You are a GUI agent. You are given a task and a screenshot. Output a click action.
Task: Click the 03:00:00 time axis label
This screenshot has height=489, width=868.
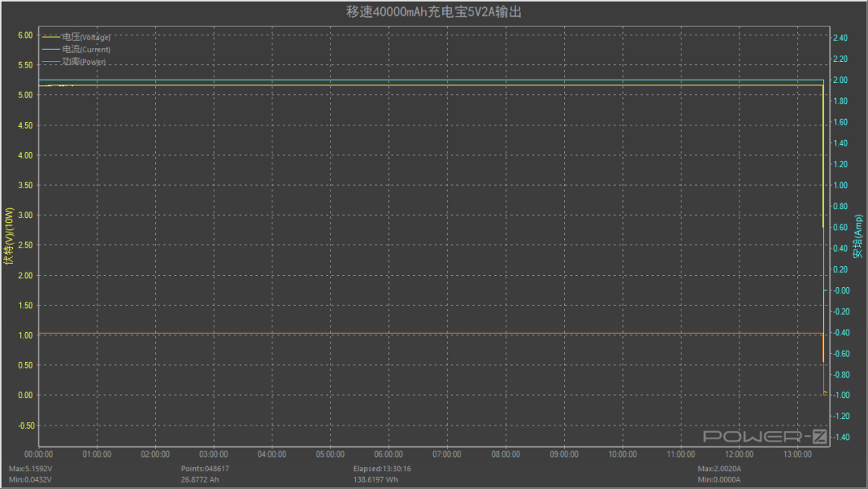[x=214, y=454]
